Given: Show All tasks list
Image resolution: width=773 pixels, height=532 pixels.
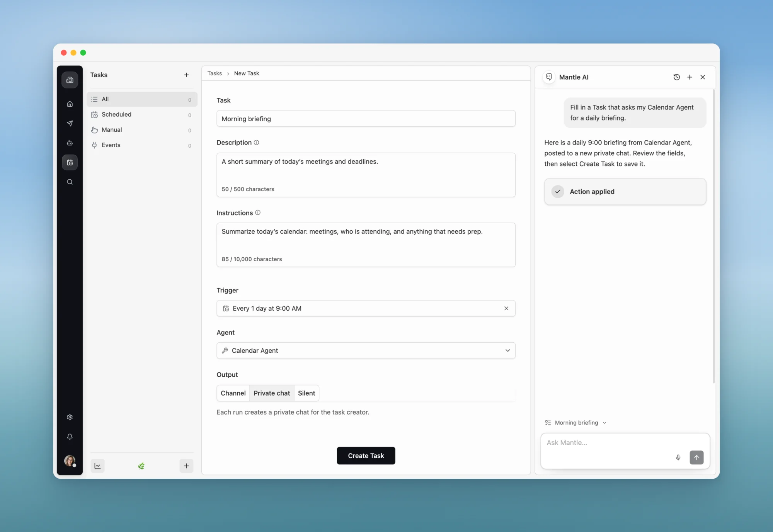Looking at the screenshot, I should [142, 99].
